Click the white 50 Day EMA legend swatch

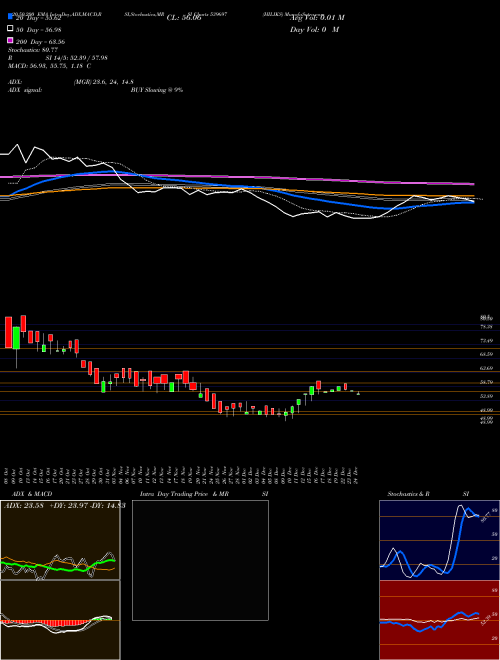click(x=10, y=29)
